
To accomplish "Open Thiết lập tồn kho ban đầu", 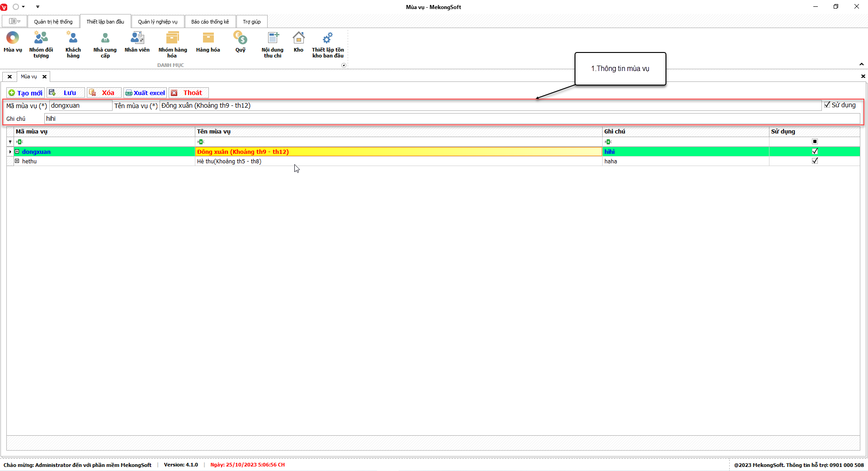I will pyautogui.click(x=328, y=44).
